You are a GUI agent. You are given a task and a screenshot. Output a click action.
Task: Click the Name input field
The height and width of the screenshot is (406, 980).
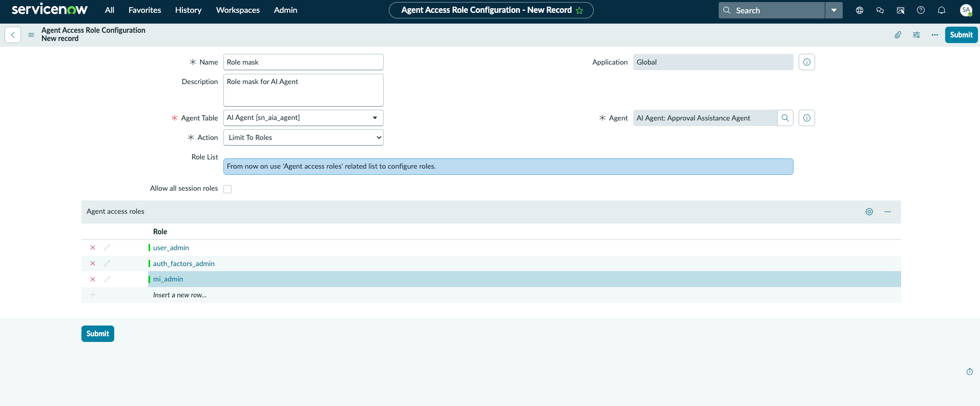coord(303,62)
